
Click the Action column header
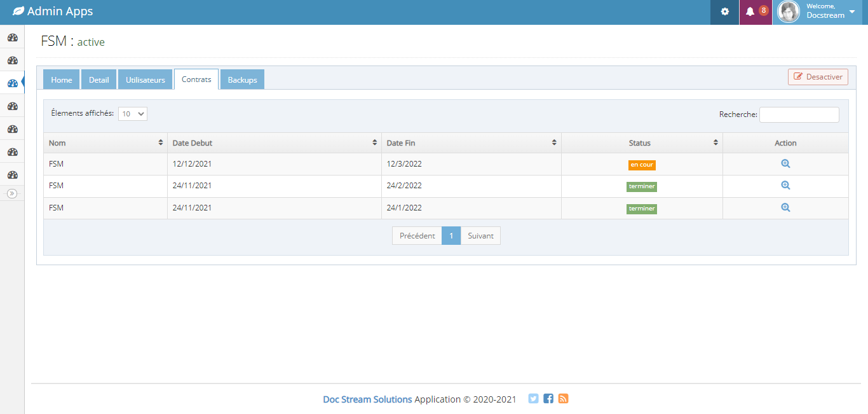785,143
